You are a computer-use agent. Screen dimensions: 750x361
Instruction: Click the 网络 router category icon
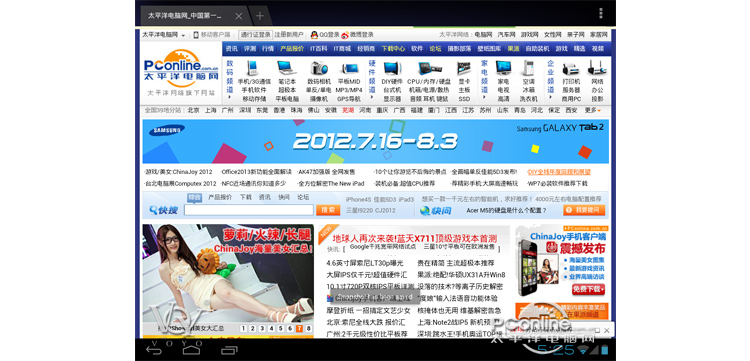click(597, 68)
